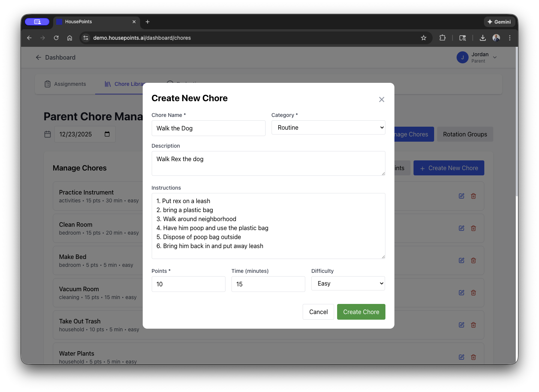Click the blue Create New Chore button
The height and width of the screenshot is (392, 539).
449,168
